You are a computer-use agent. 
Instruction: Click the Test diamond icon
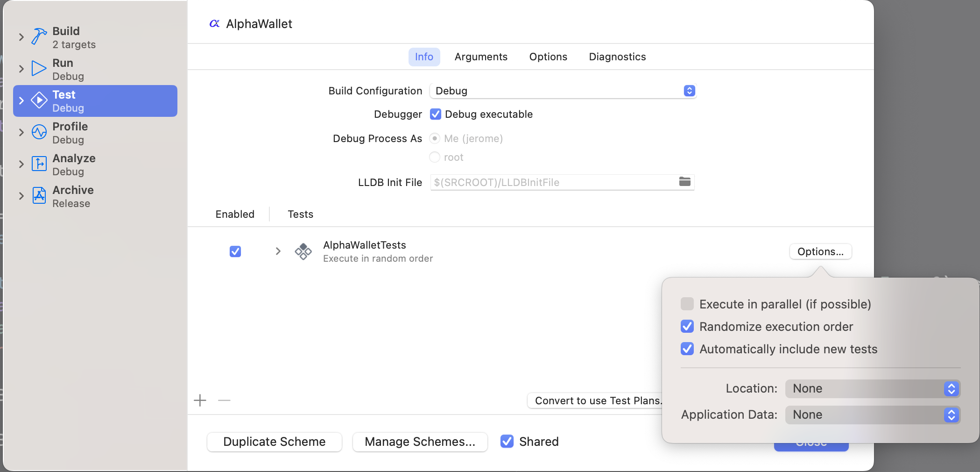coord(39,100)
